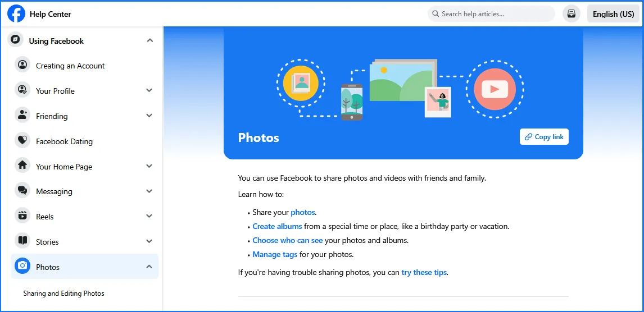This screenshot has width=644, height=312.
Task: Click the 'Photos' banner heading
Action: (x=258, y=137)
